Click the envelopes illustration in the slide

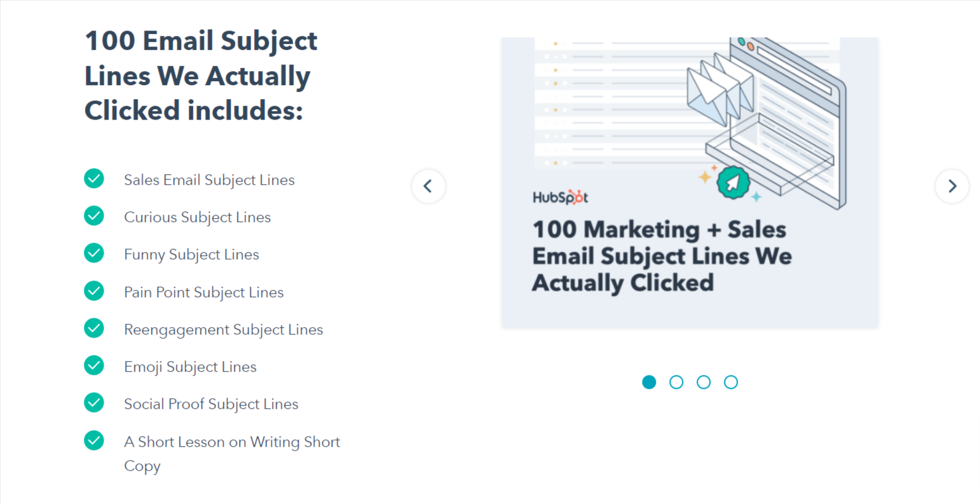720,90
